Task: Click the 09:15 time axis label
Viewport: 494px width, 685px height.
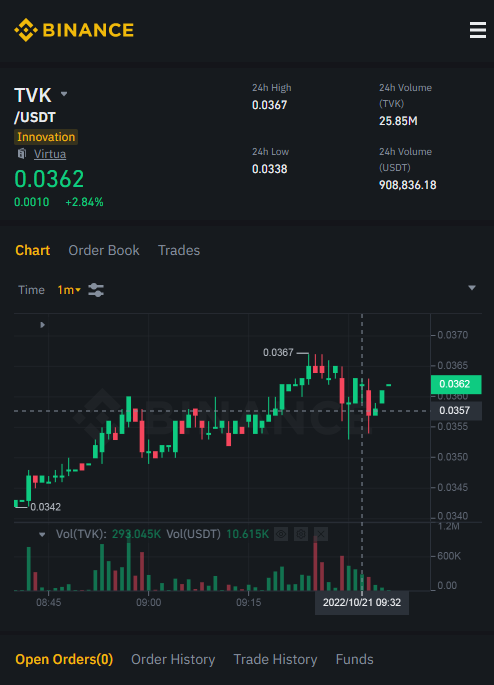Action: (249, 603)
